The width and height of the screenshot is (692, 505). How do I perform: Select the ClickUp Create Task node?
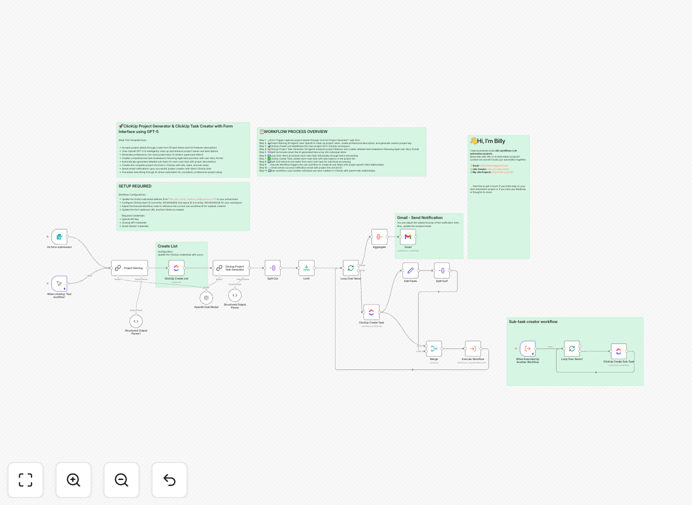click(x=371, y=312)
